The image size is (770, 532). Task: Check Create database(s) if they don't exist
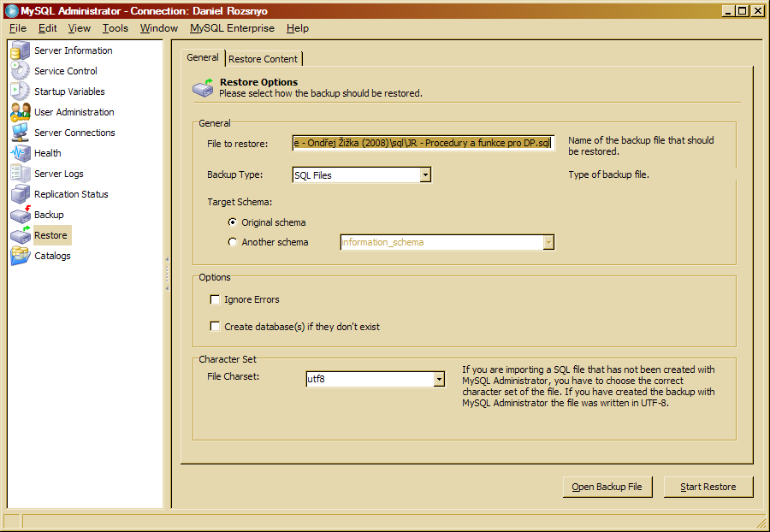coord(215,327)
